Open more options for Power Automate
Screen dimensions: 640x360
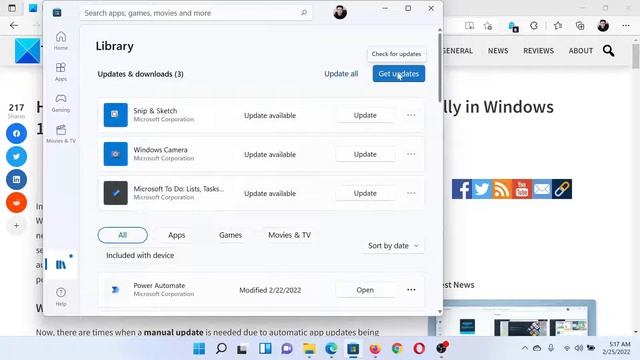[x=411, y=290]
